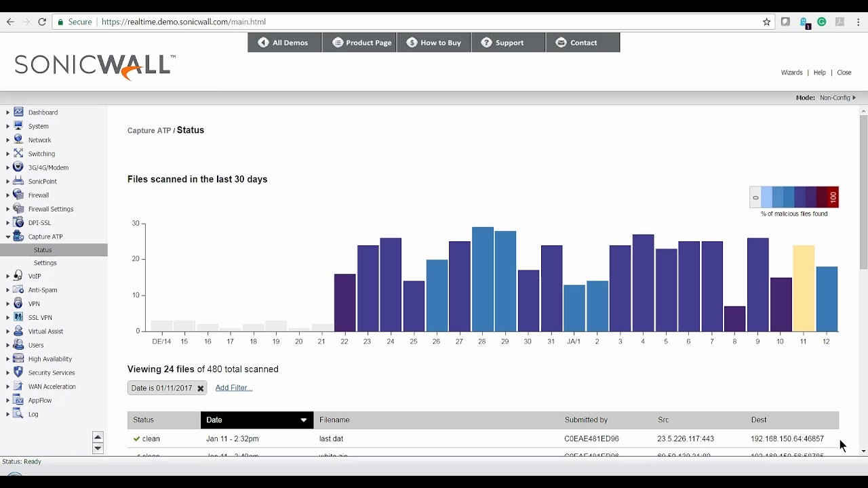This screenshot has width=868, height=488.
Task: Click the last.dat filename cell
Action: (x=332, y=439)
